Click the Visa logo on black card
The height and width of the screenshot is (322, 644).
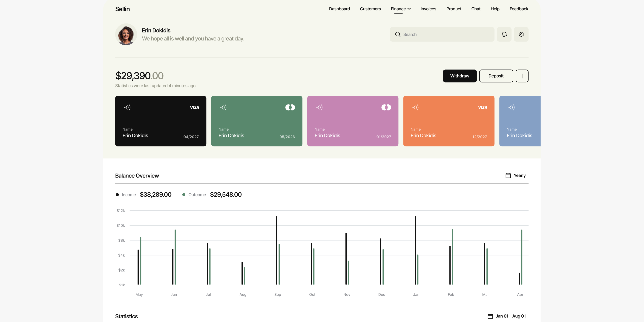coord(194,107)
